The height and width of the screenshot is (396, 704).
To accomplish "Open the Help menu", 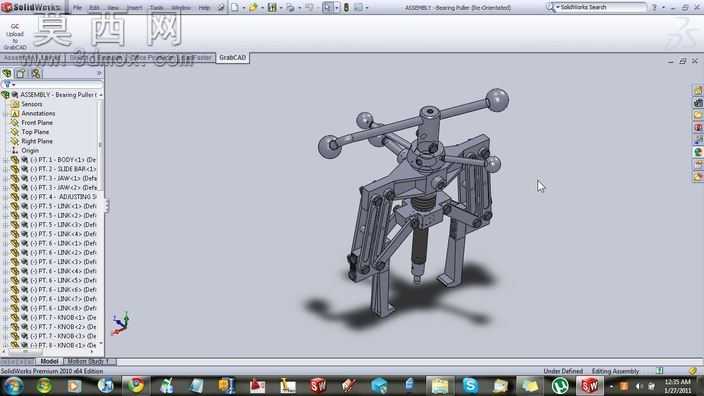I will (204, 8).
